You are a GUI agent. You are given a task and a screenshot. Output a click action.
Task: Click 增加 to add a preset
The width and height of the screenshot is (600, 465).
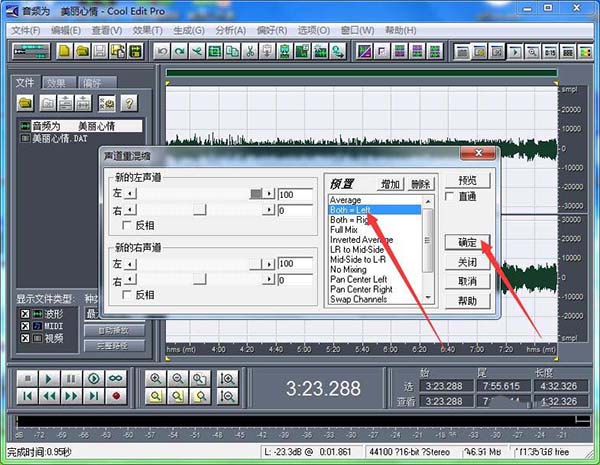coord(390,184)
